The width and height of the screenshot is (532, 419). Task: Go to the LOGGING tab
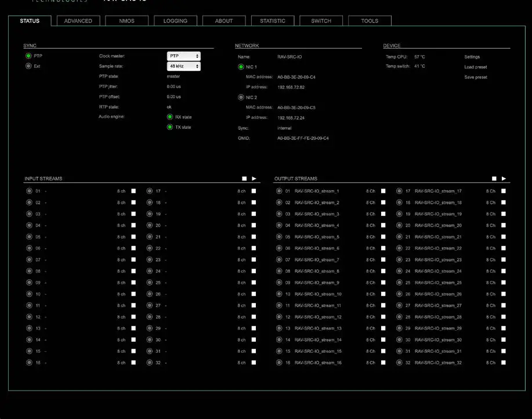175,21
